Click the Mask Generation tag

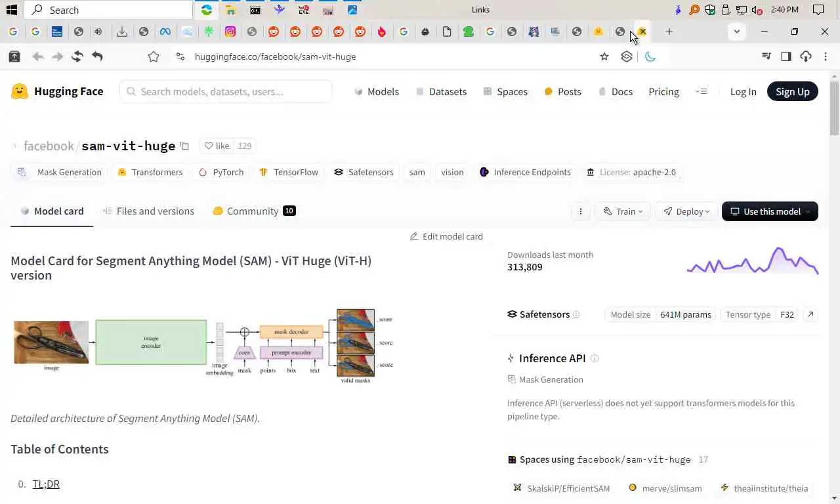pyautogui.click(x=59, y=172)
